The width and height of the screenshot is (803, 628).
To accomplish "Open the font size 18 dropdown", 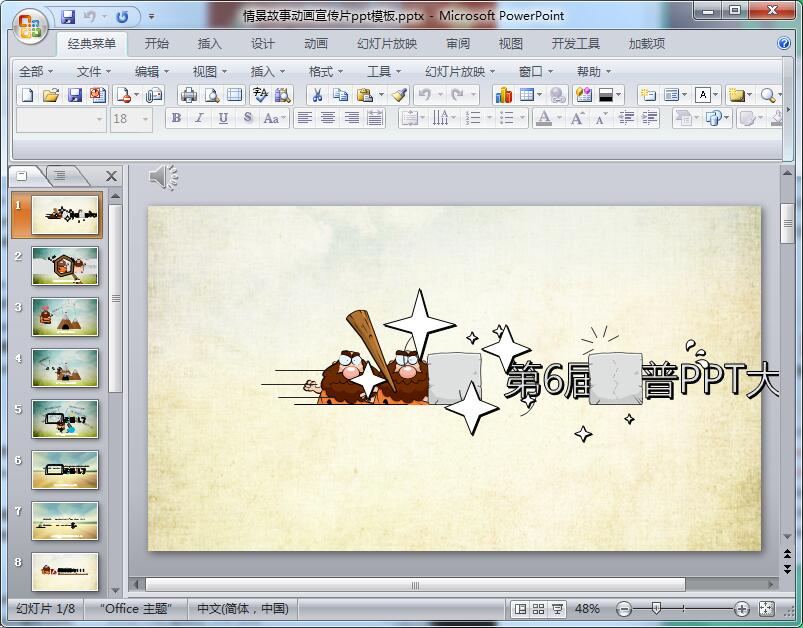I will tap(145, 119).
